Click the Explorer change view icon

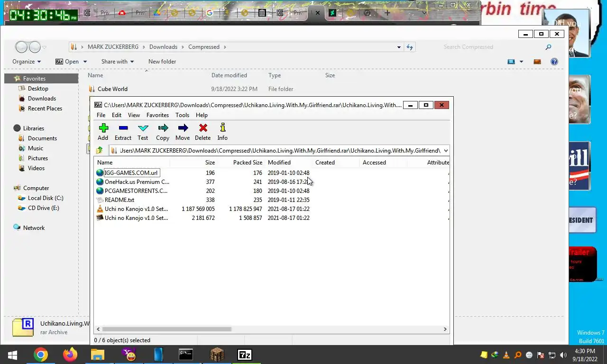tap(511, 62)
